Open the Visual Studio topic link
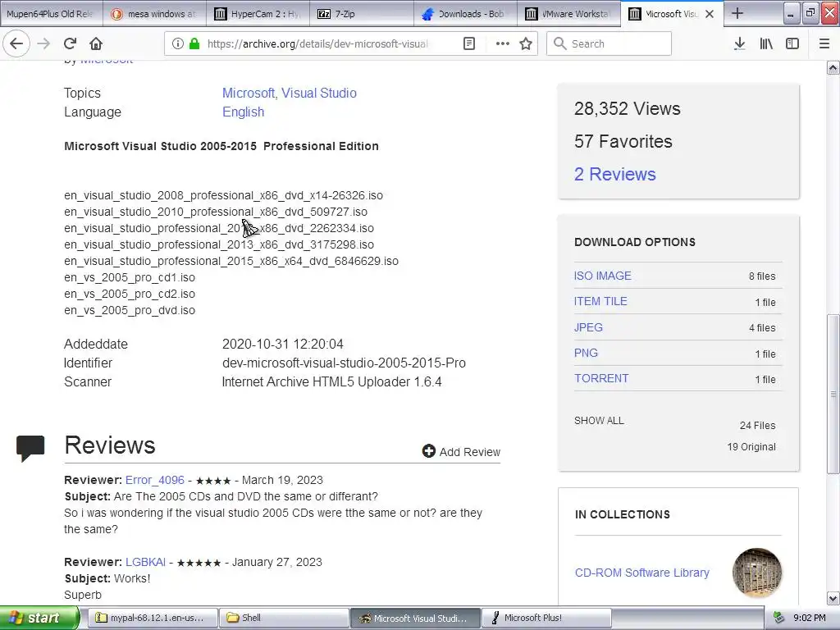 (319, 93)
